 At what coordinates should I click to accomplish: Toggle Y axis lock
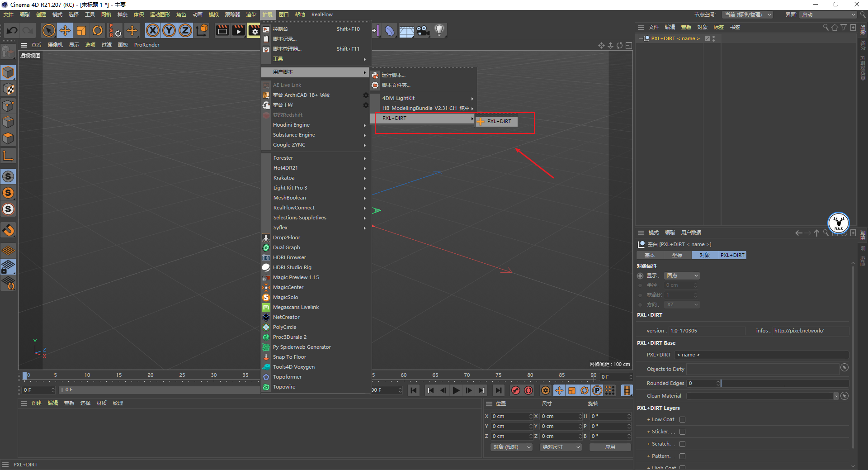coord(169,30)
